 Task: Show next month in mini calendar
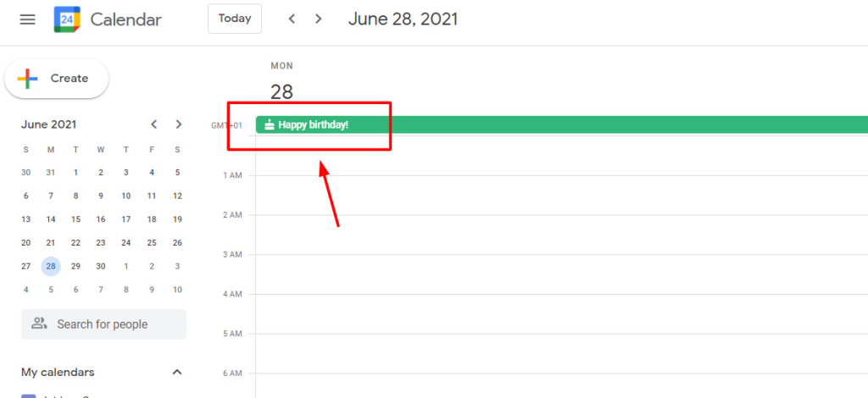click(x=178, y=124)
